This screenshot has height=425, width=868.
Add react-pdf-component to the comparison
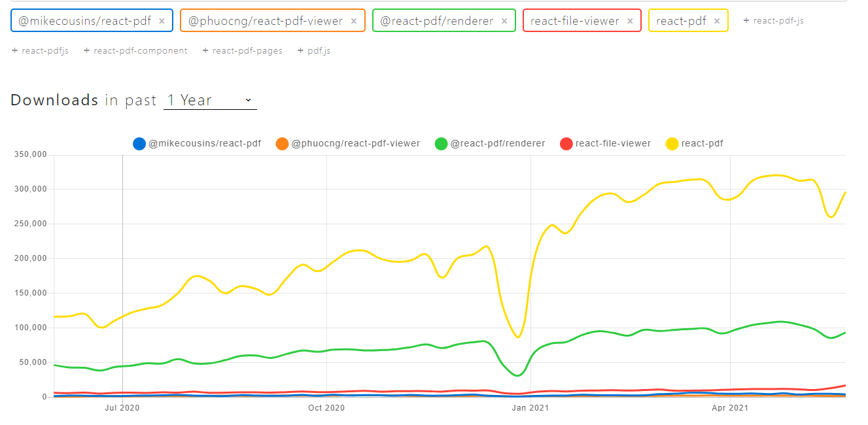point(135,51)
